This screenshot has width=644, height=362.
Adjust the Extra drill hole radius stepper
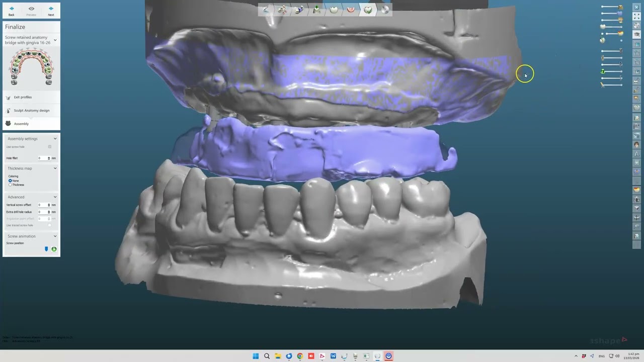click(49, 212)
